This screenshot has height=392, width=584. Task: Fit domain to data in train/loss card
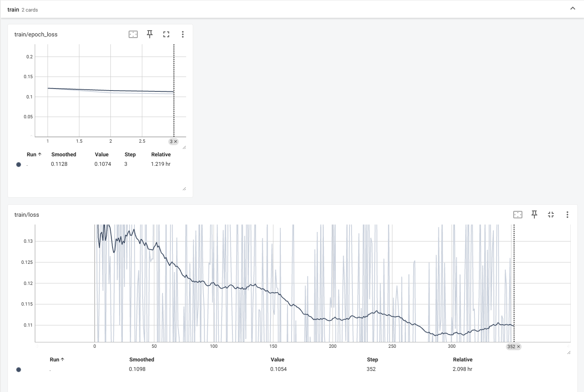coord(518,215)
